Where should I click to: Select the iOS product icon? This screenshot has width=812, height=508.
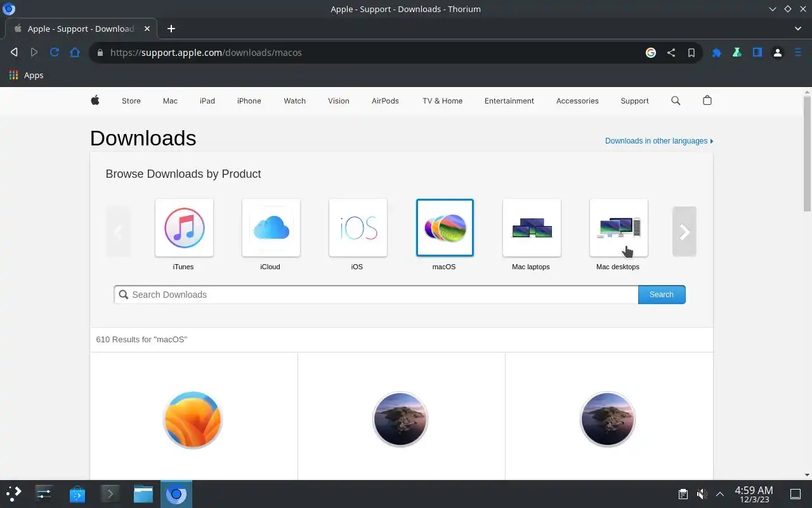point(358,227)
